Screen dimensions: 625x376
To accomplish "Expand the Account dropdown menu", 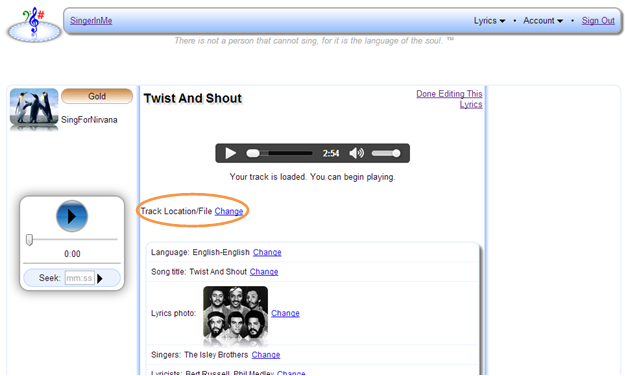I will (543, 21).
